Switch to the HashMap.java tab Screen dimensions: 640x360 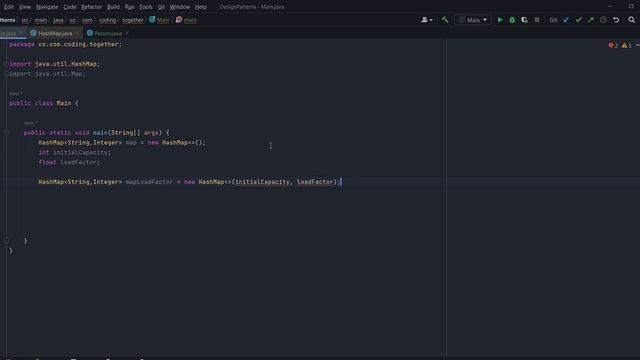point(55,33)
